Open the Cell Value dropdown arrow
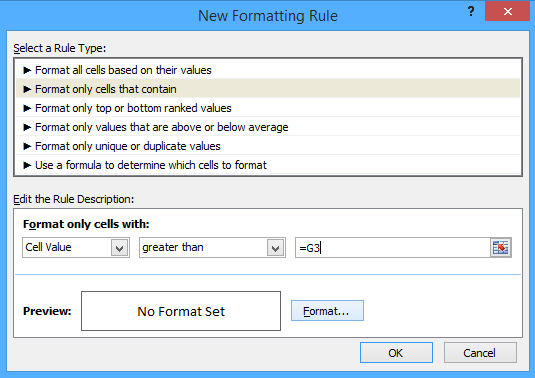The height and width of the screenshot is (378, 535). (x=119, y=248)
